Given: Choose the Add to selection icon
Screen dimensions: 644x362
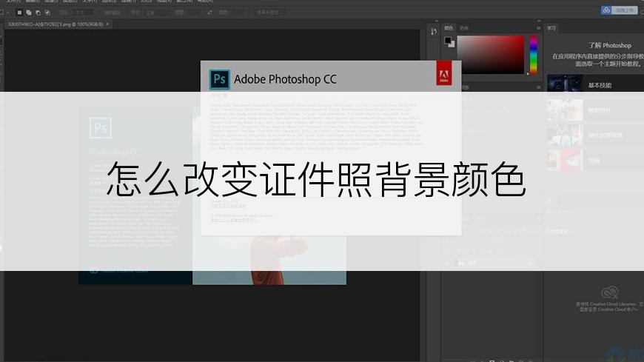Looking at the screenshot, I should 29,13.
